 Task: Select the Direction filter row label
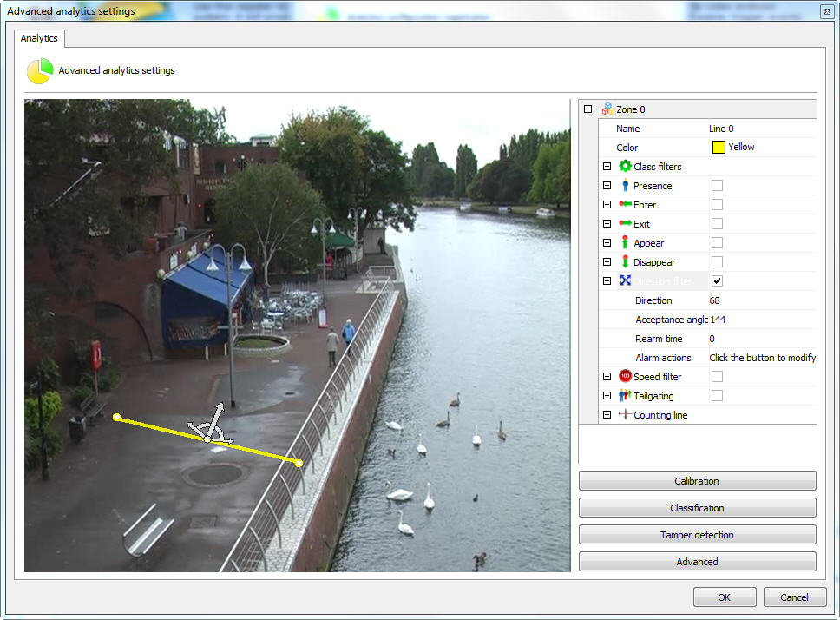pos(662,280)
